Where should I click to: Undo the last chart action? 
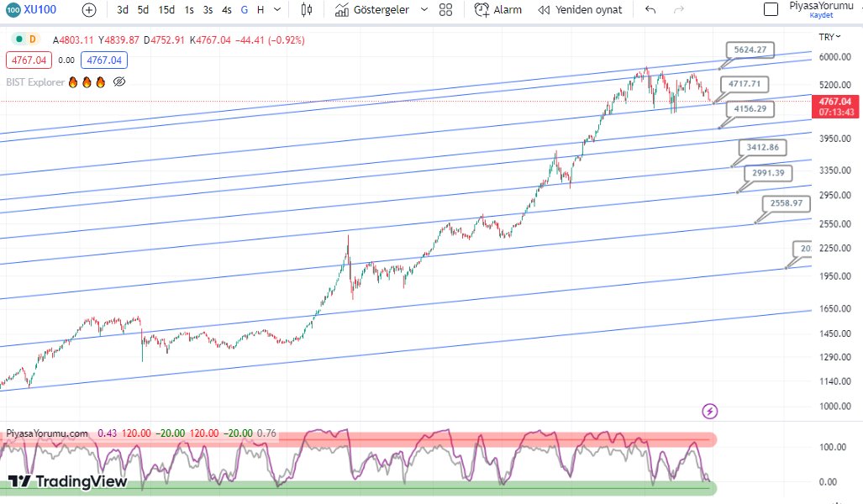[650, 10]
